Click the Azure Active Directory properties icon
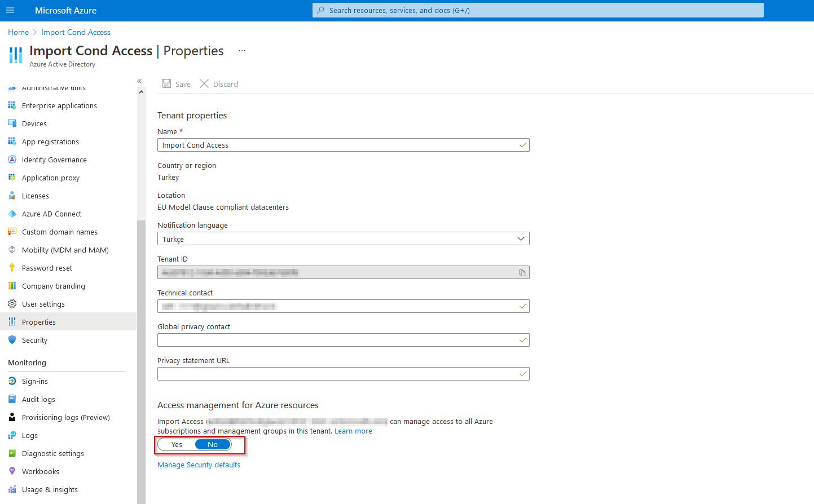This screenshot has height=504, width=814. pos(16,55)
